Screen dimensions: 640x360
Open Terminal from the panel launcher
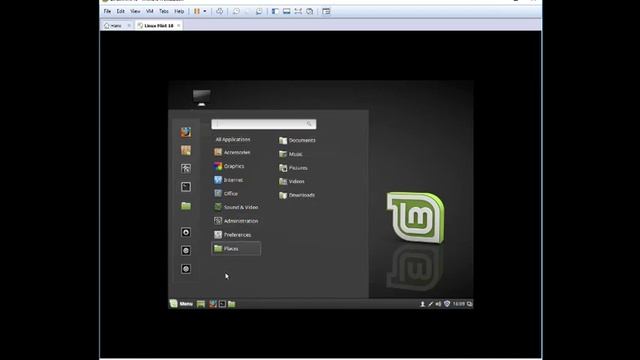[x=222, y=304]
